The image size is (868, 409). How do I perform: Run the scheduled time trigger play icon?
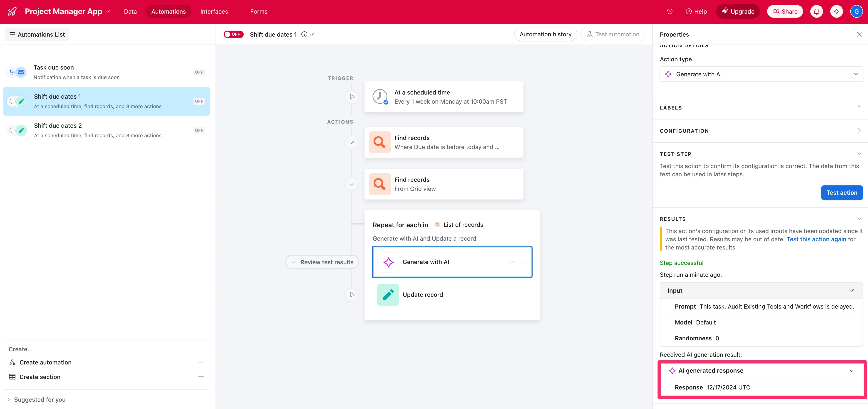[352, 97]
